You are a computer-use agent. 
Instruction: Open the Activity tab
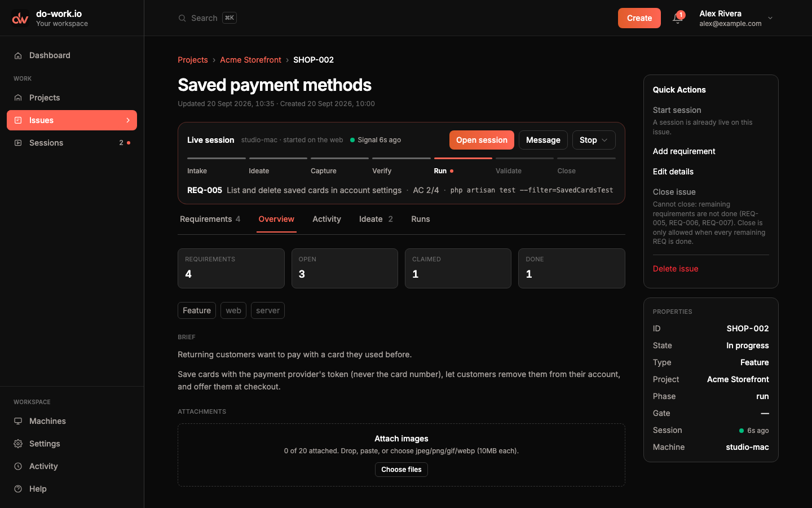(326, 219)
